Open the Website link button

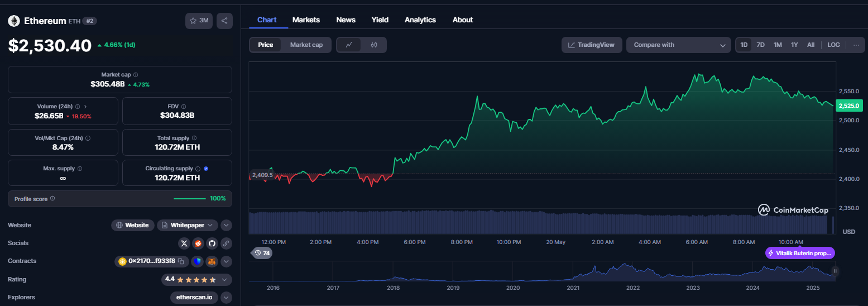[x=133, y=225]
